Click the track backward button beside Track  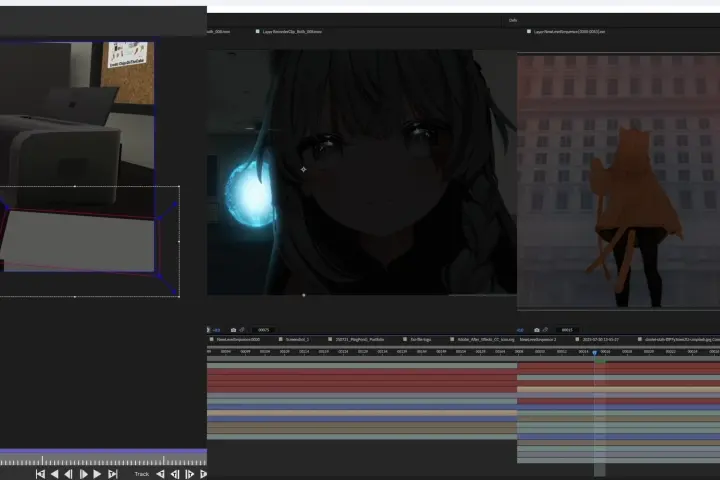[160, 474]
